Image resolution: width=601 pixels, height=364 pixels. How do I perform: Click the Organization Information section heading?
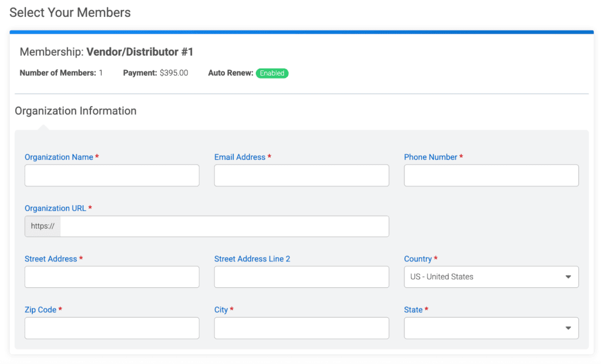(x=75, y=111)
